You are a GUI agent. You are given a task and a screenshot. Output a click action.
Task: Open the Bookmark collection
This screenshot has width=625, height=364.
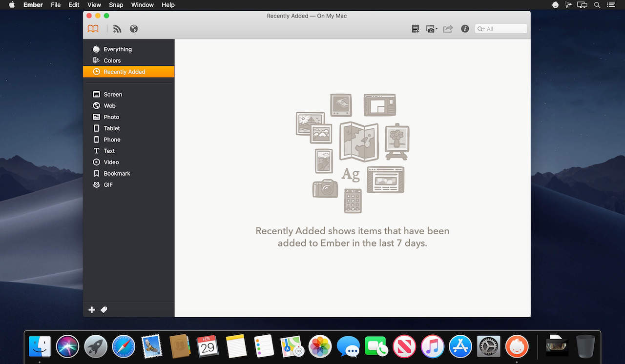coord(117,174)
